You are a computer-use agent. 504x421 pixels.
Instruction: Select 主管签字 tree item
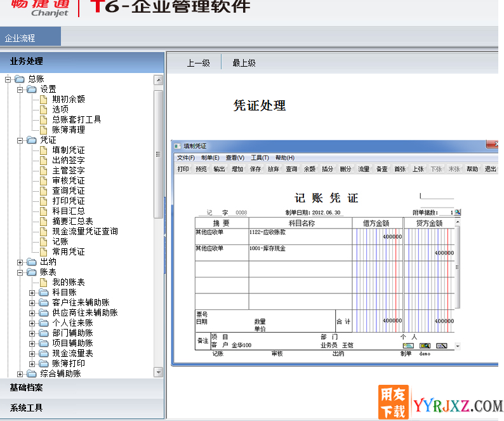coord(69,170)
